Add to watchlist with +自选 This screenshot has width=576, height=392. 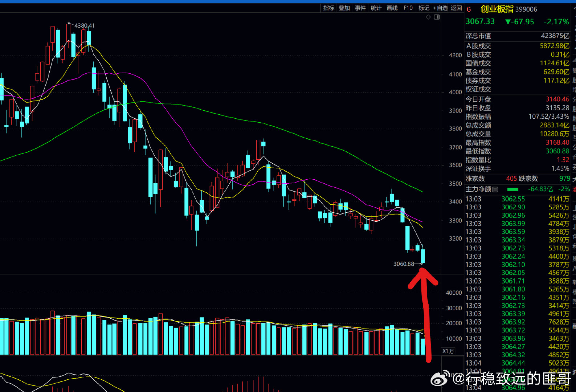[x=440, y=8]
